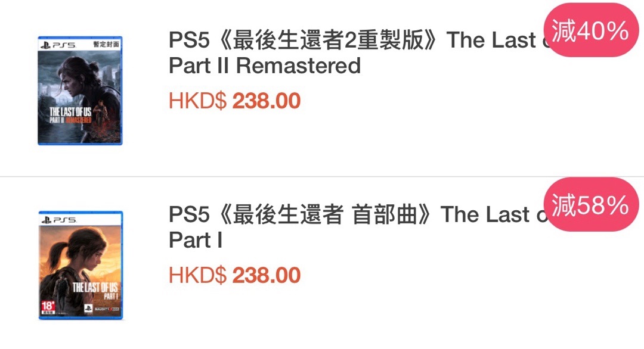Click the 減40% discount badge
This screenshot has width=644, height=349.
pyautogui.click(x=590, y=31)
